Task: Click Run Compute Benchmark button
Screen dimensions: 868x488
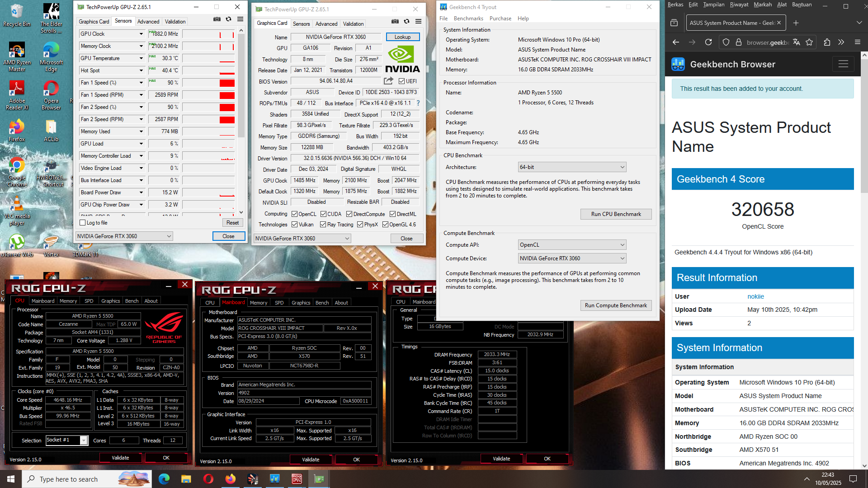Action: (x=616, y=305)
